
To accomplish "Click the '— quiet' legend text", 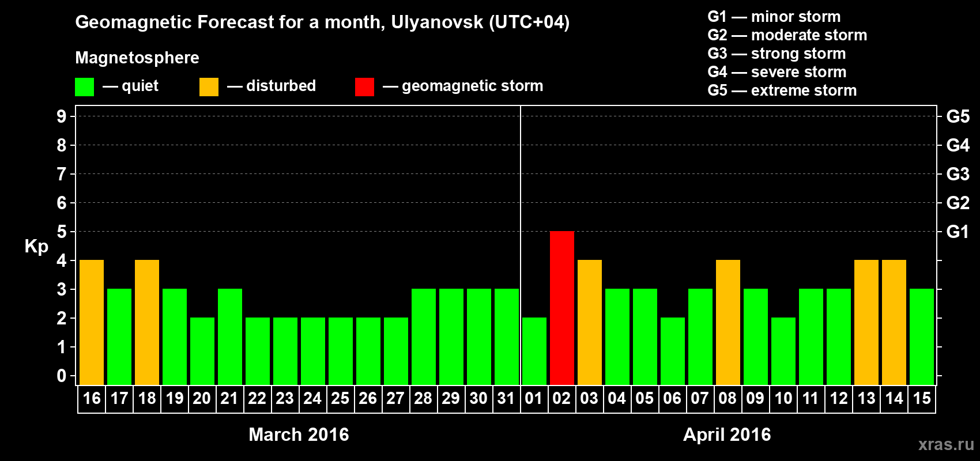I will point(130,86).
